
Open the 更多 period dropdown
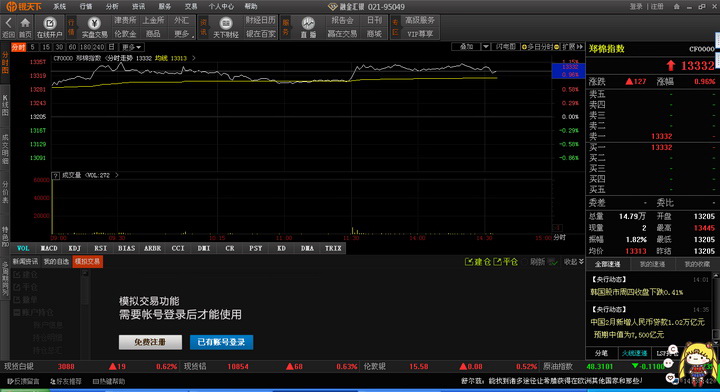pos(131,47)
